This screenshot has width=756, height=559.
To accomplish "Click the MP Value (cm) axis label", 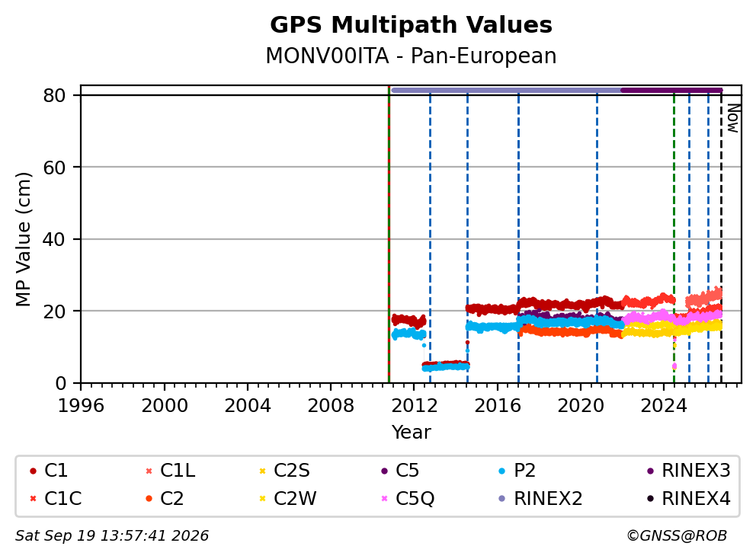I will pyautogui.click(x=23, y=239).
